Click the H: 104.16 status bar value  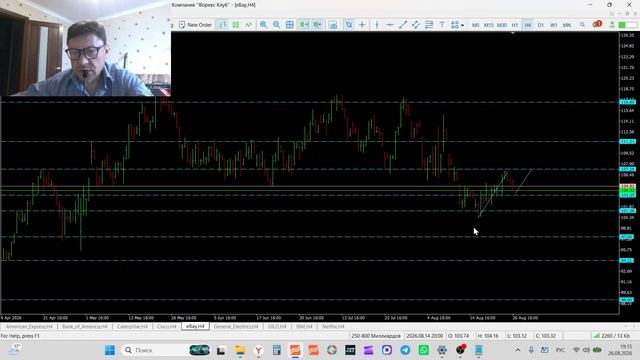(x=488, y=336)
